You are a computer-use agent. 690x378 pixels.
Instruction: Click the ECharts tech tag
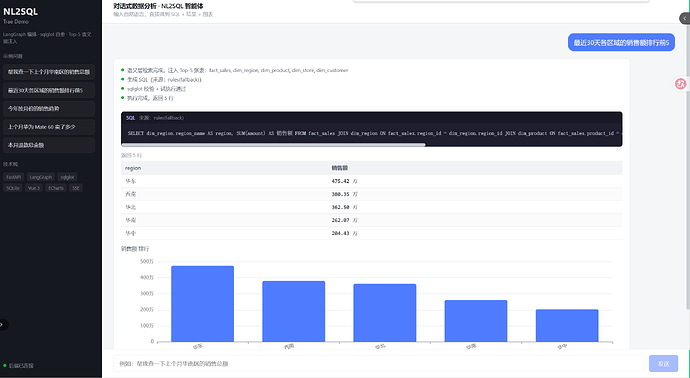pos(56,188)
